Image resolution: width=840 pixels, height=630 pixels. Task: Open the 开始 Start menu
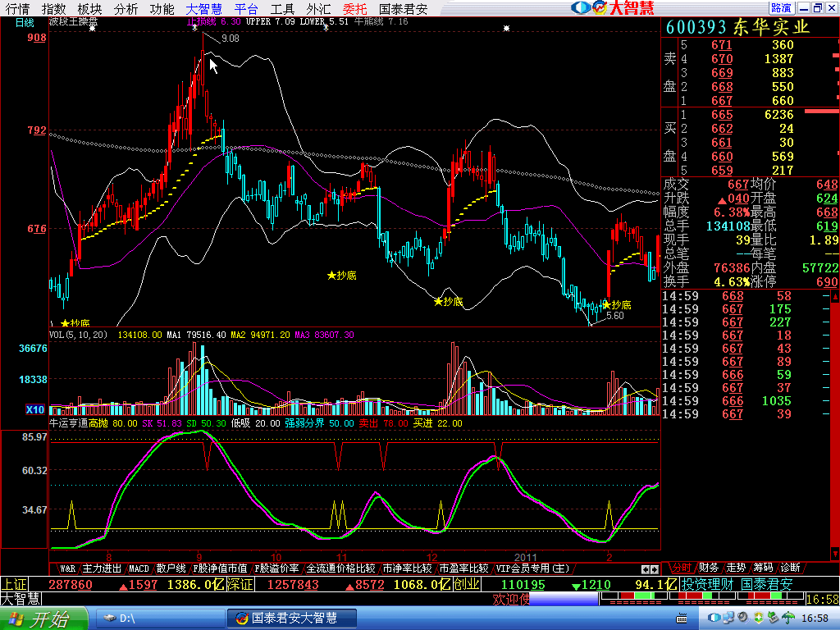click(x=43, y=619)
